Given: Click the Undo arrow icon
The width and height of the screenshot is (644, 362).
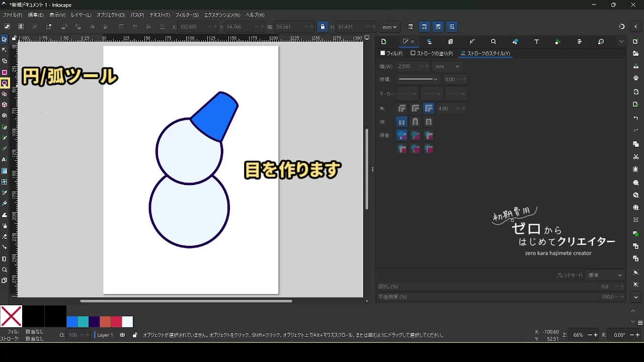Looking at the screenshot, I should click(x=636, y=118).
